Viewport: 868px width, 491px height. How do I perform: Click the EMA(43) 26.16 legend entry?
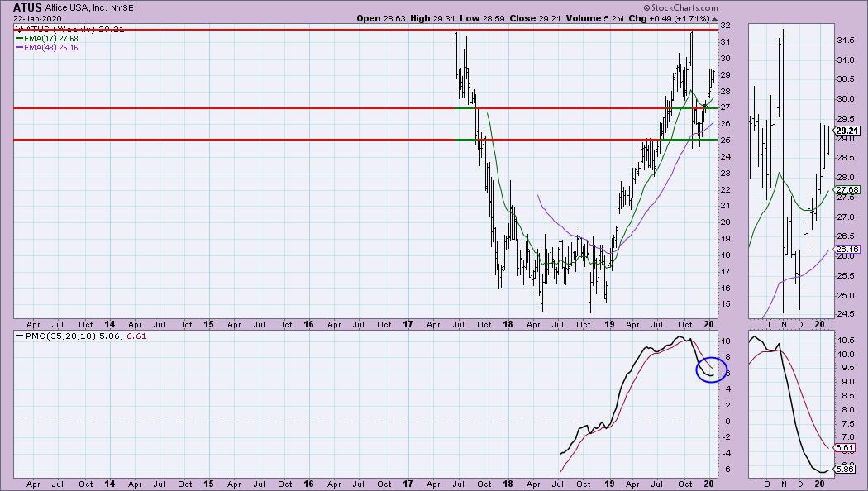(47, 48)
